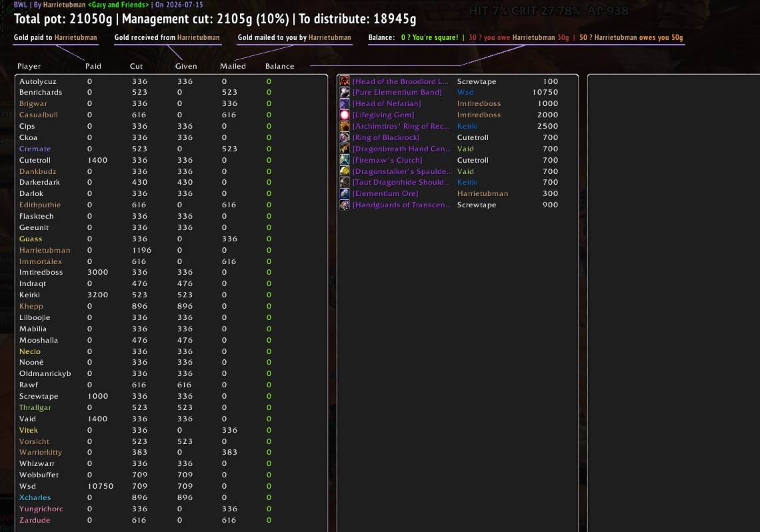Click the Given column header
The width and height of the screenshot is (760, 532).
[186, 66]
